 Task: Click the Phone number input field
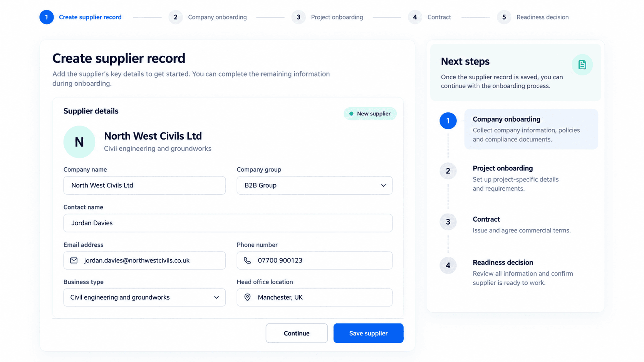pyautogui.click(x=315, y=260)
